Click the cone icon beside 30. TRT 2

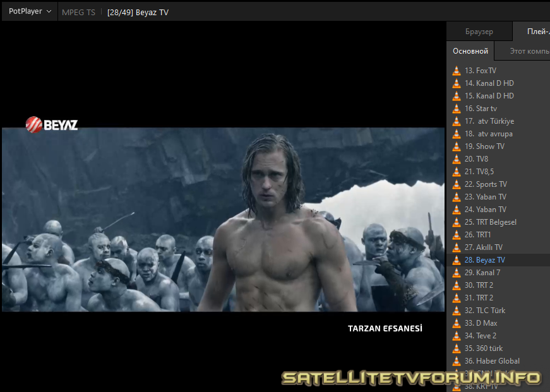pos(457,285)
